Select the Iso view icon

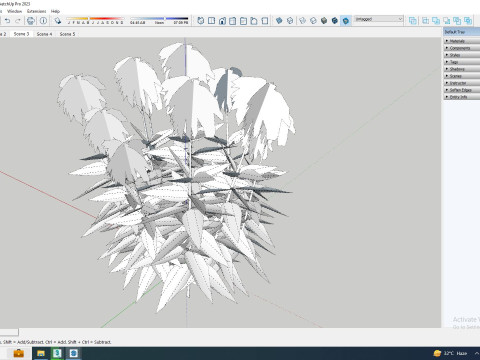[x=200, y=21]
